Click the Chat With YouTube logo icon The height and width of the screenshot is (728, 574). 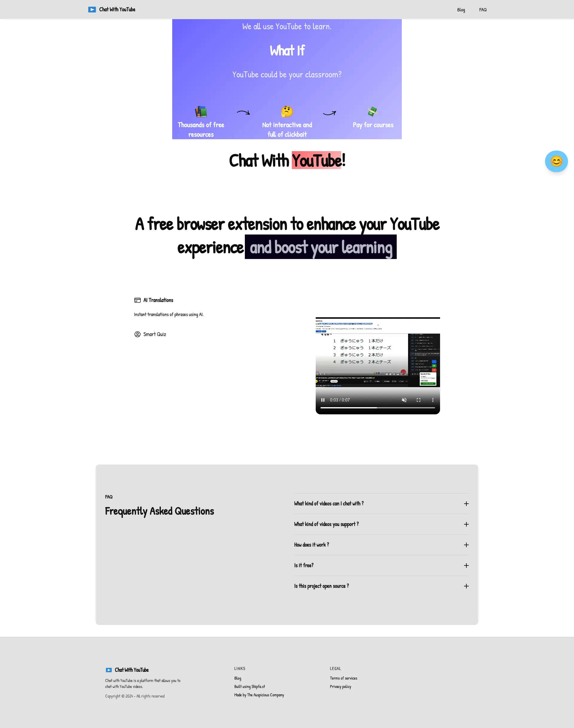click(x=91, y=10)
